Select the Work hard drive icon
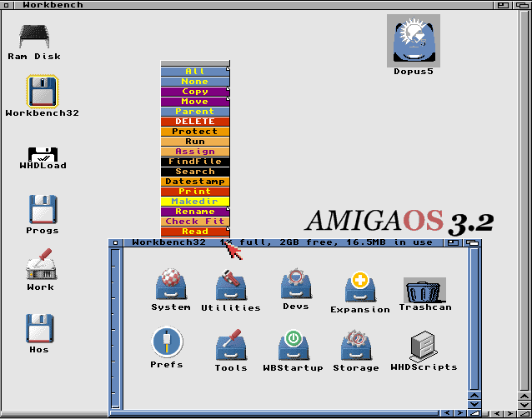Screen dimensions: 532x419 click(41, 264)
